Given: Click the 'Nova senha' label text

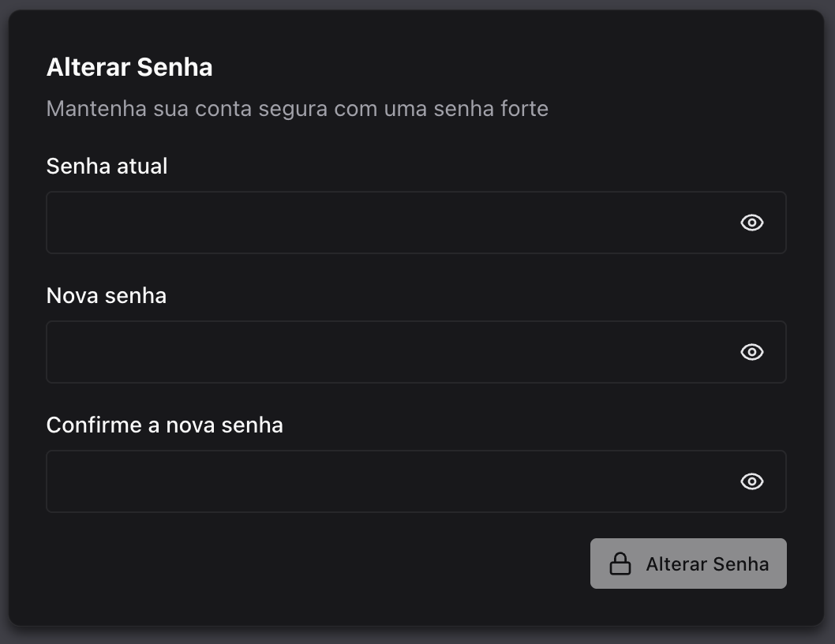Looking at the screenshot, I should pos(107,295).
